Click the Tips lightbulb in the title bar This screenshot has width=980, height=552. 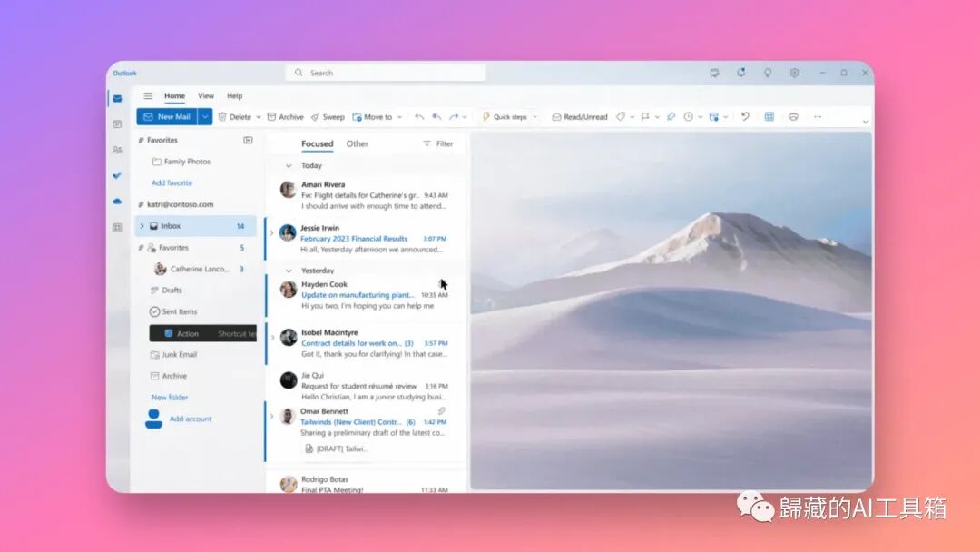(768, 74)
